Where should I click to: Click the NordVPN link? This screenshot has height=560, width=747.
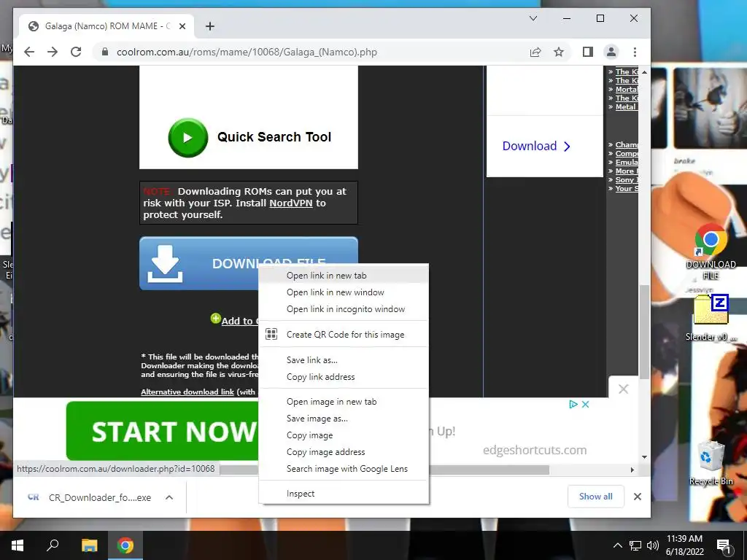point(290,203)
